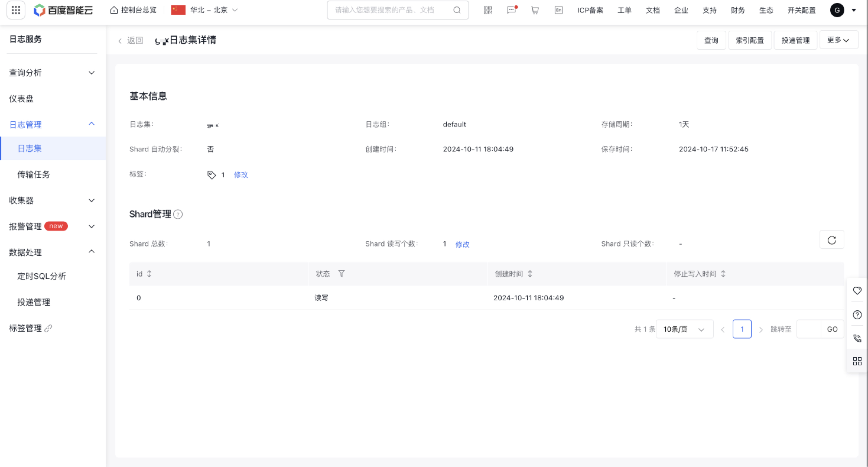868x467 pixels.
Task: Open the messages notification icon
Action: pyautogui.click(x=511, y=10)
